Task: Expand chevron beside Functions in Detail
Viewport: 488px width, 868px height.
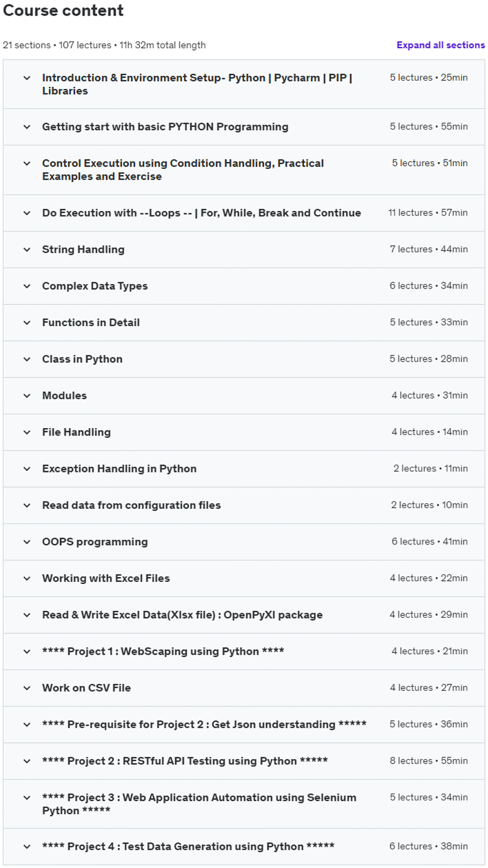Action: pos(26,322)
